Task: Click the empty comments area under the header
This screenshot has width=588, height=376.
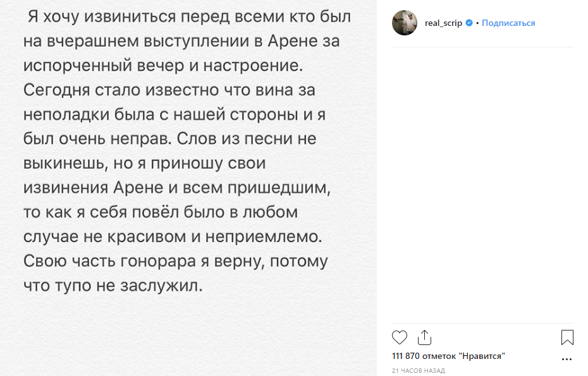Action: [x=482, y=185]
